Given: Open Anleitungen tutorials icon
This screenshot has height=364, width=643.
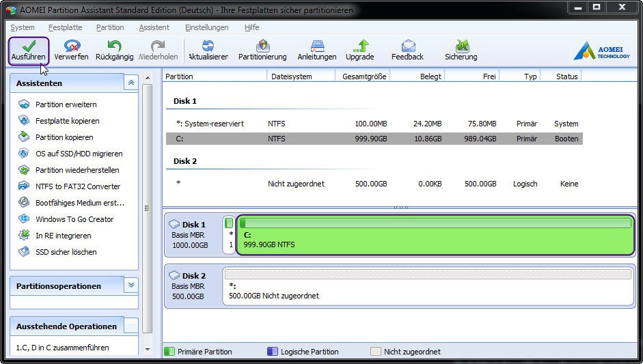Looking at the screenshot, I should (x=317, y=46).
